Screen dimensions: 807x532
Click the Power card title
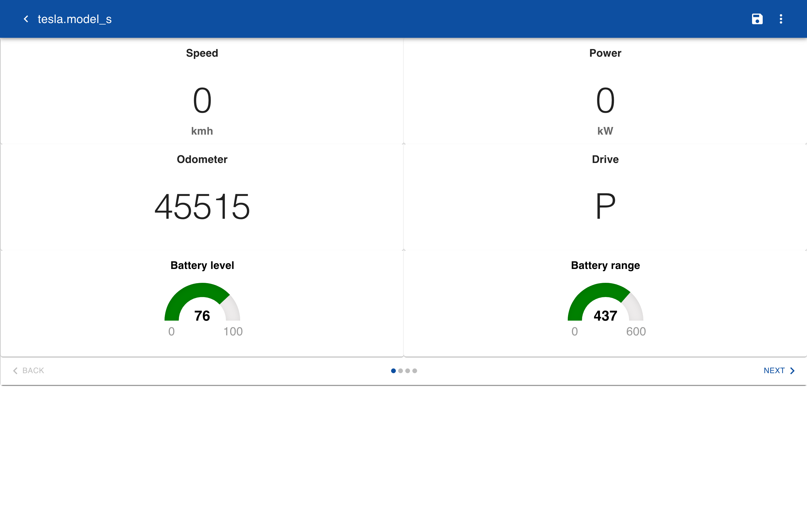[x=605, y=53]
